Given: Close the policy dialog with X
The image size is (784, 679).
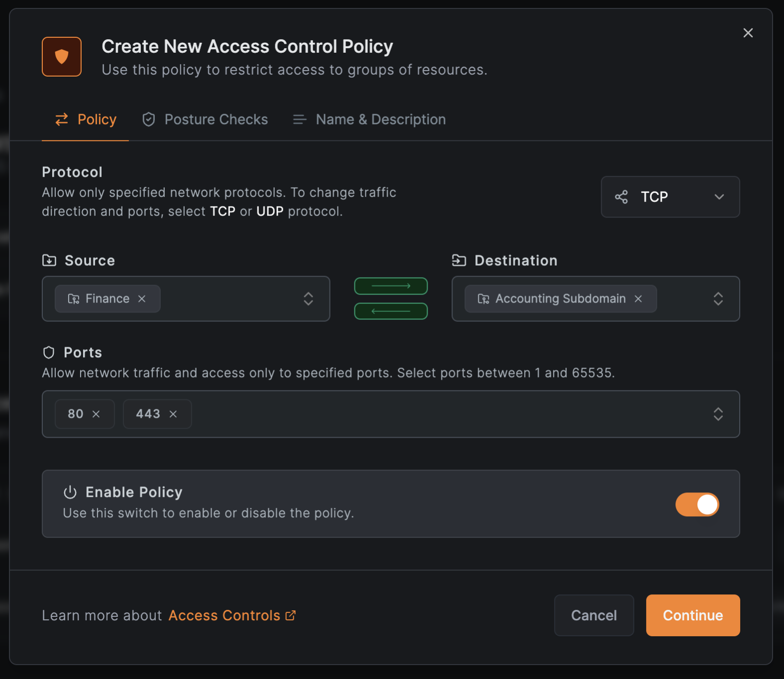Looking at the screenshot, I should tap(748, 33).
